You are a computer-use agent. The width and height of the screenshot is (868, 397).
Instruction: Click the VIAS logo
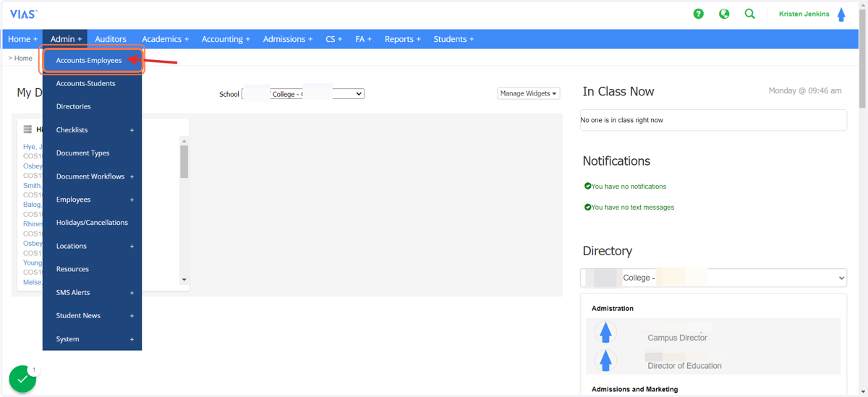coord(23,14)
